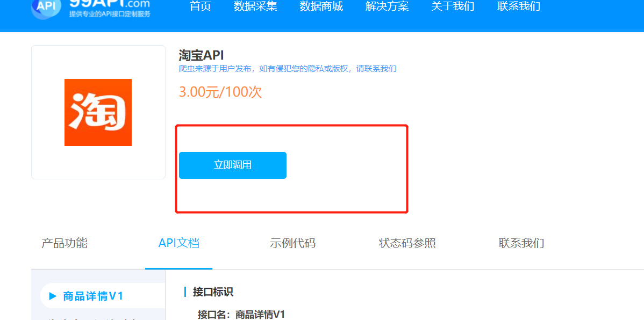
Task: Open the 状态码参照 tab
Action: click(x=407, y=243)
